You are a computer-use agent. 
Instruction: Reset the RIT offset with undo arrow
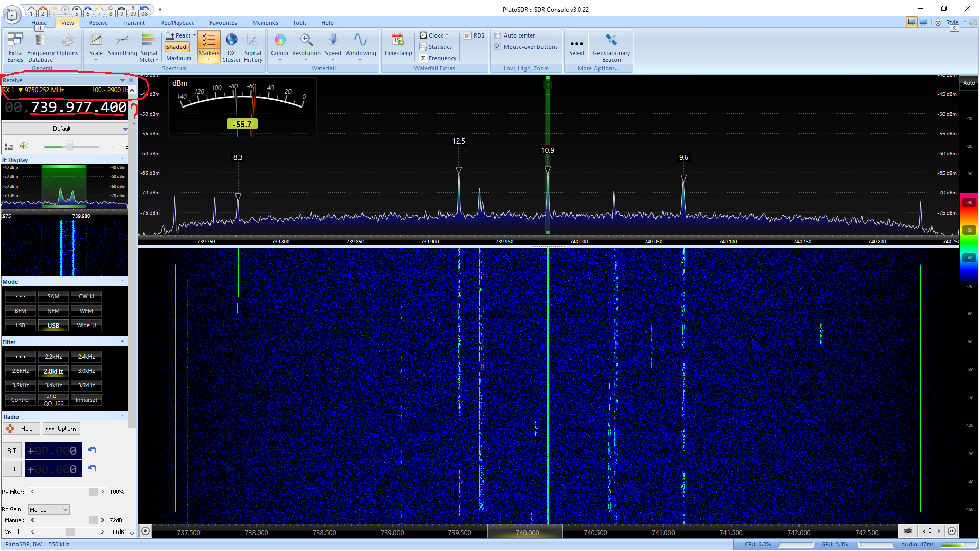pos(92,451)
